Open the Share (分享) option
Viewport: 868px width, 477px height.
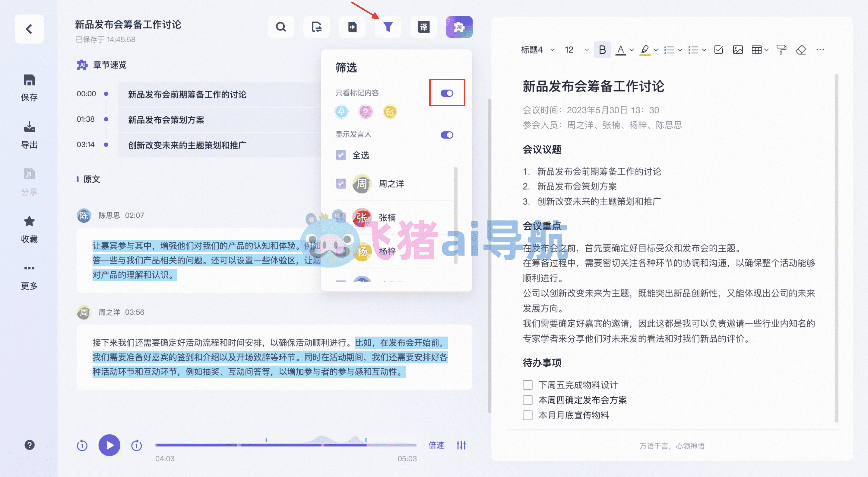pos(29,182)
